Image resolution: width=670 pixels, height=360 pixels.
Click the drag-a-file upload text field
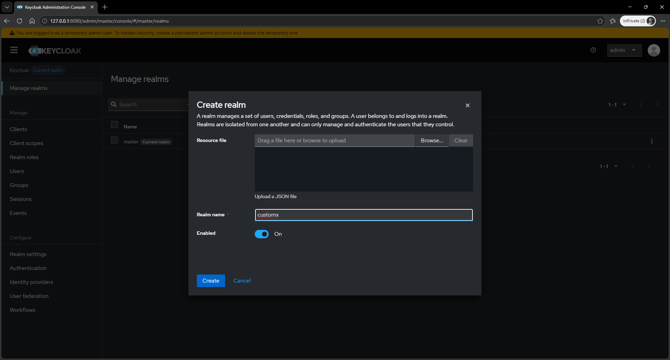tap(335, 140)
